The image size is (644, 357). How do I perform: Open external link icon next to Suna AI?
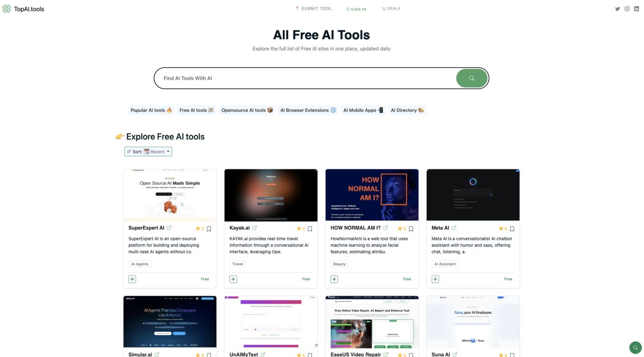click(x=454, y=354)
